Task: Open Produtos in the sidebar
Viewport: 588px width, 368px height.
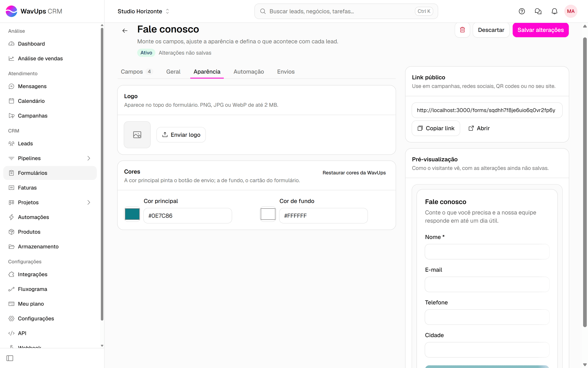Action: (x=50, y=232)
